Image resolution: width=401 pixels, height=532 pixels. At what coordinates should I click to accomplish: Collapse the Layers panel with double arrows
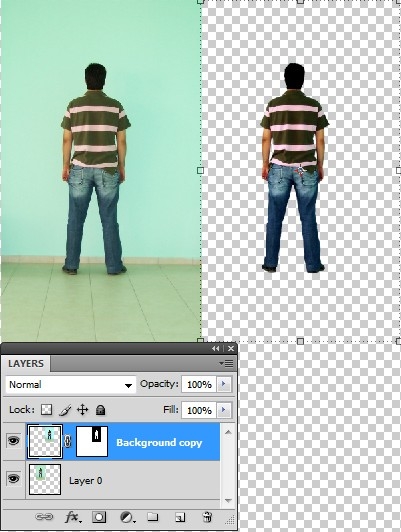pos(215,348)
